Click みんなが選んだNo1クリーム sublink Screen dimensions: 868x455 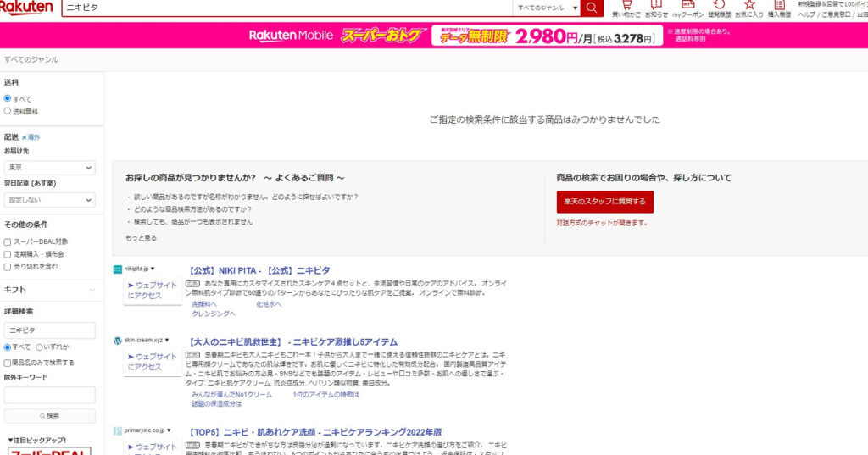(x=231, y=395)
